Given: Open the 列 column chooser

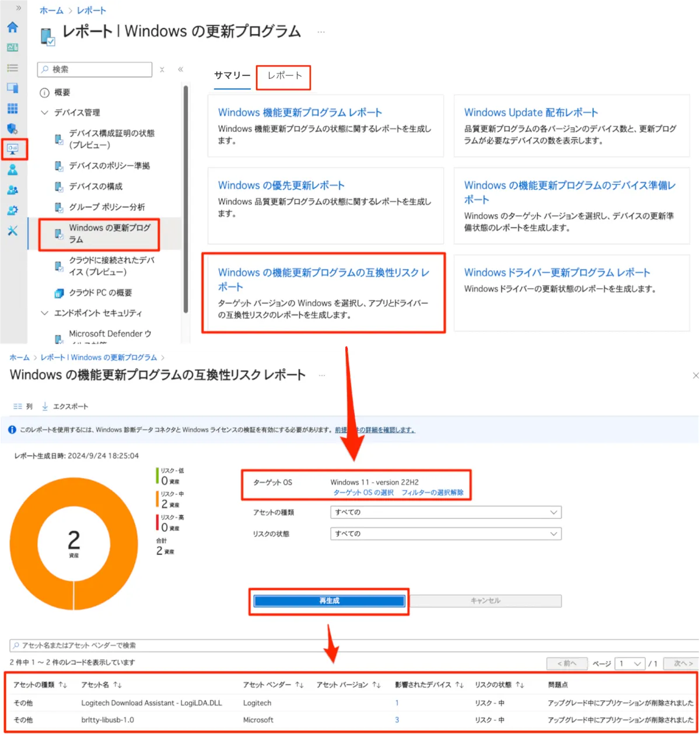Looking at the screenshot, I should coord(23,407).
